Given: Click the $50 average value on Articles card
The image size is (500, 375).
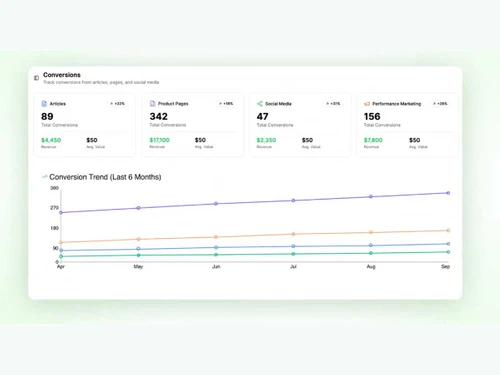Looking at the screenshot, I should pyautogui.click(x=92, y=140).
